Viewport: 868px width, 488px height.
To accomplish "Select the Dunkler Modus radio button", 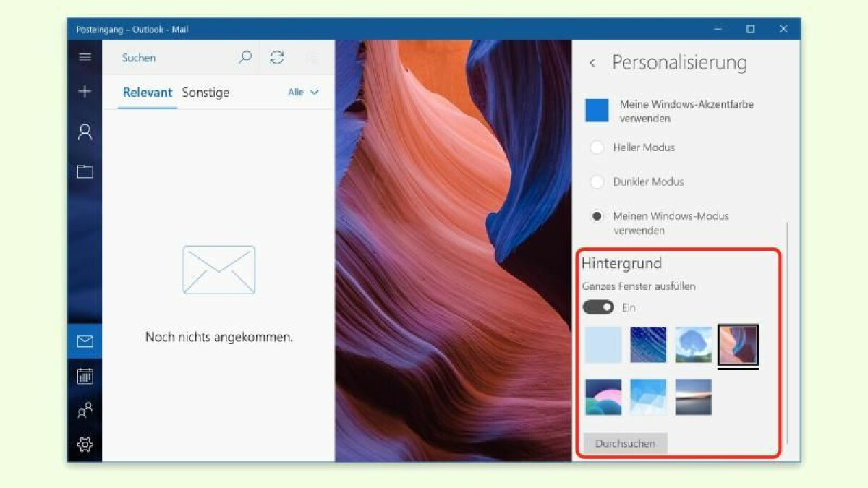I will (x=597, y=181).
